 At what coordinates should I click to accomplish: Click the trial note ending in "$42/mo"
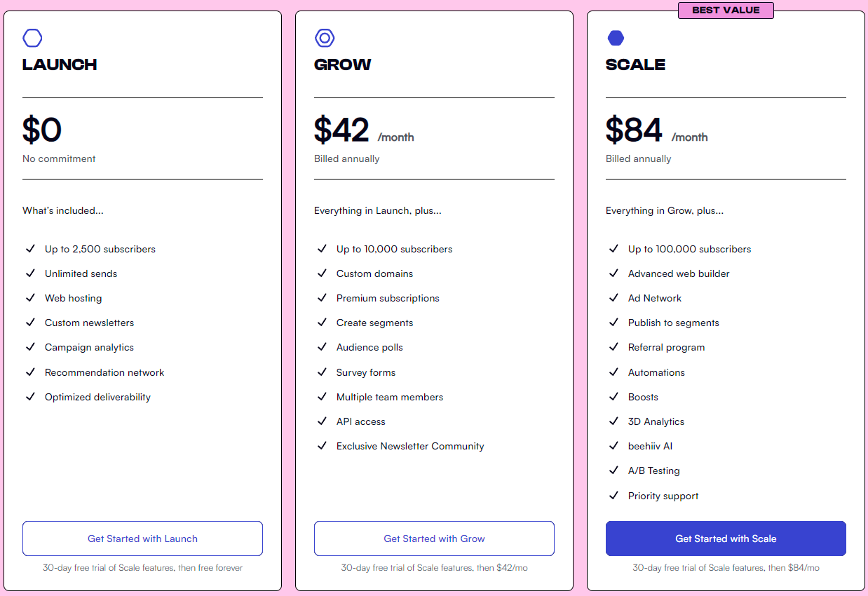pyautogui.click(x=434, y=568)
